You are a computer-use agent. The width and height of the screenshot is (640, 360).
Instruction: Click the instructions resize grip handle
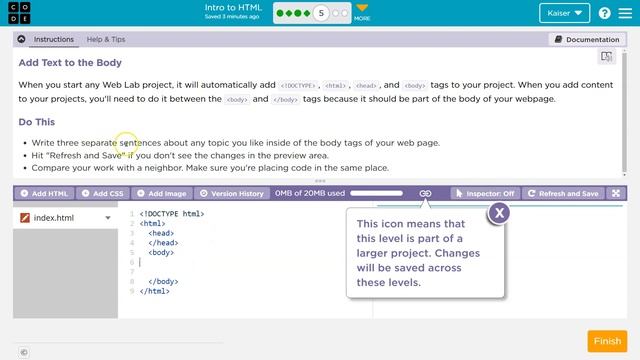tap(320, 181)
